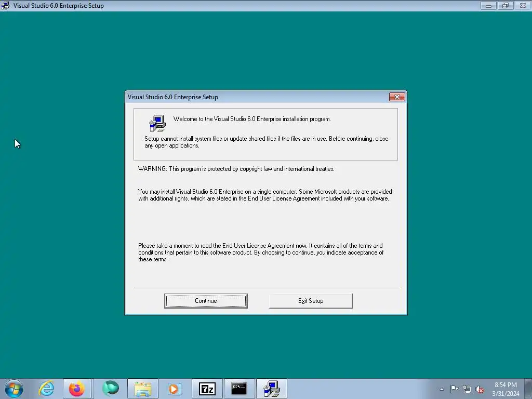The height and width of the screenshot is (399, 532).
Task: Switch to 7-Zip in the taskbar
Action: pyautogui.click(x=207, y=389)
